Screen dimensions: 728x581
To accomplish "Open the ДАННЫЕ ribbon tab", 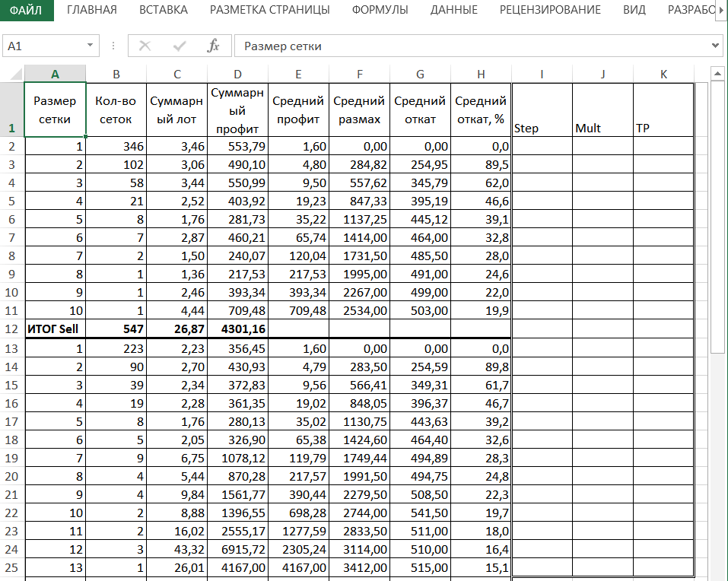I will click(x=453, y=10).
